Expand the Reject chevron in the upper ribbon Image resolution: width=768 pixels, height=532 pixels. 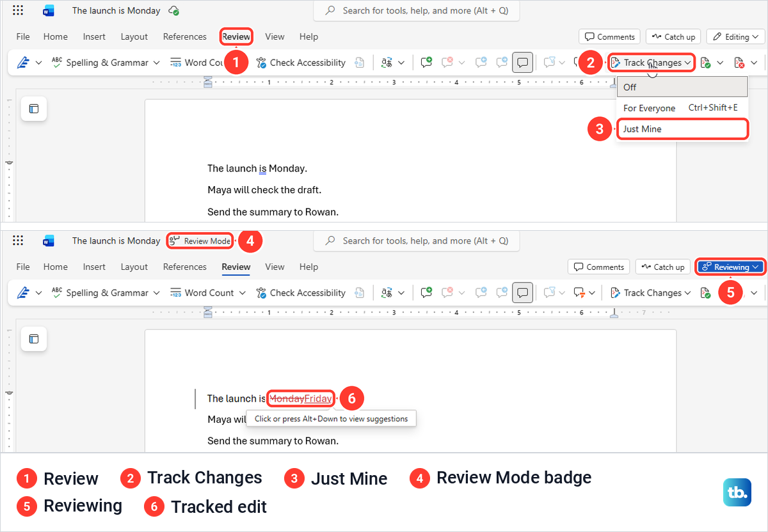754,63
